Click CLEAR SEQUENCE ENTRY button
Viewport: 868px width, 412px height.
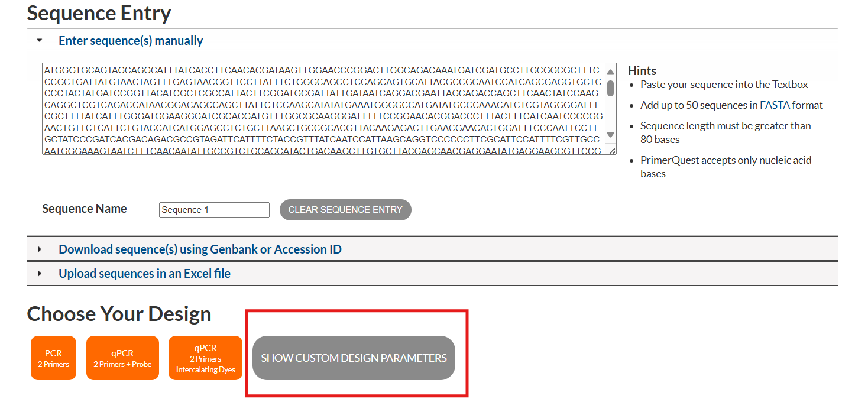(345, 210)
